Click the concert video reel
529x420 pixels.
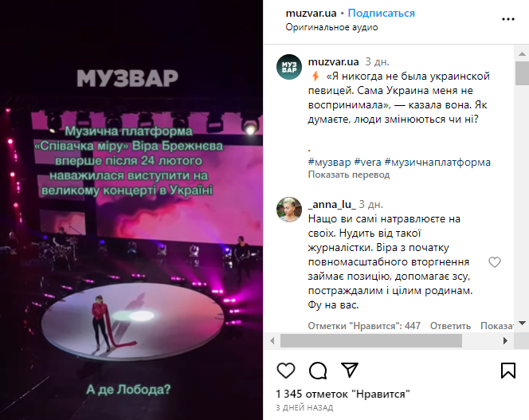click(x=131, y=210)
